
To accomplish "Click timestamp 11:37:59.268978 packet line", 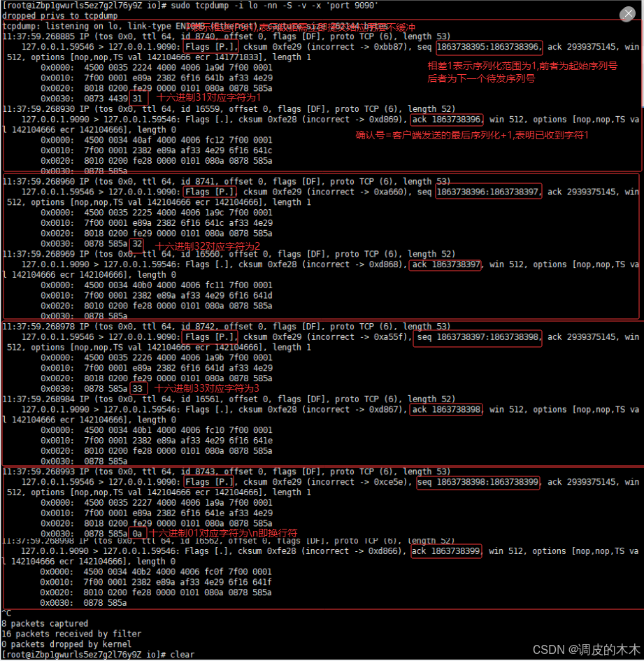I will 227,326.
